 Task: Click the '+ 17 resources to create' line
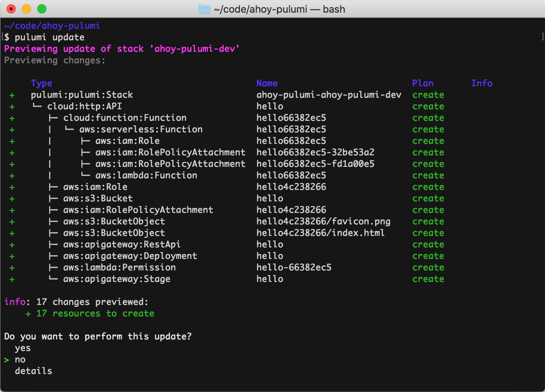coord(90,313)
